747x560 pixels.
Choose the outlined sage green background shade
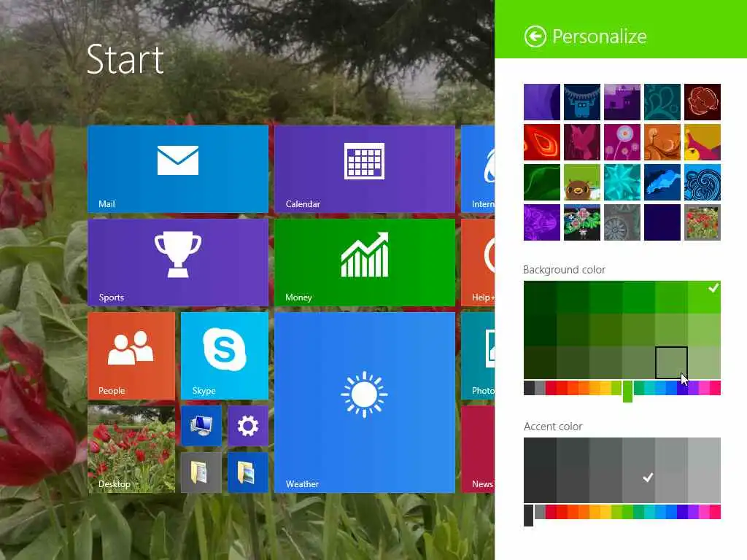(671, 363)
